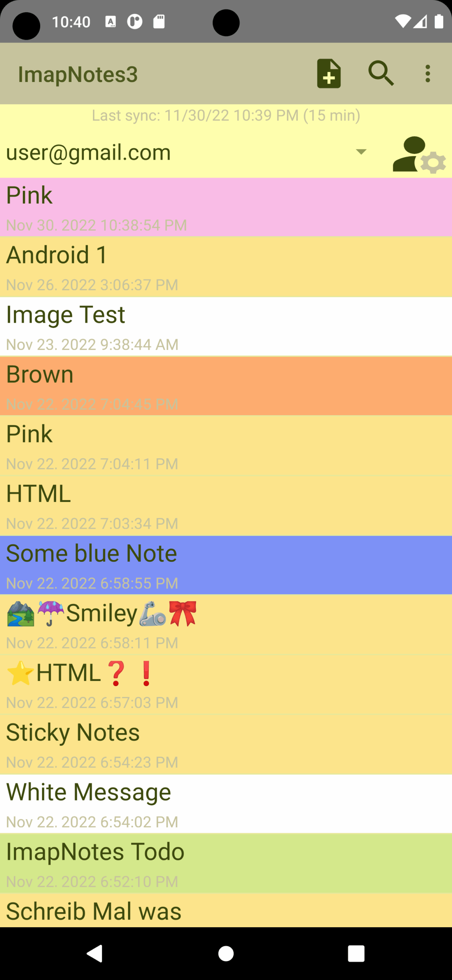
Task: Open the White Message note
Action: pyautogui.click(x=226, y=804)
